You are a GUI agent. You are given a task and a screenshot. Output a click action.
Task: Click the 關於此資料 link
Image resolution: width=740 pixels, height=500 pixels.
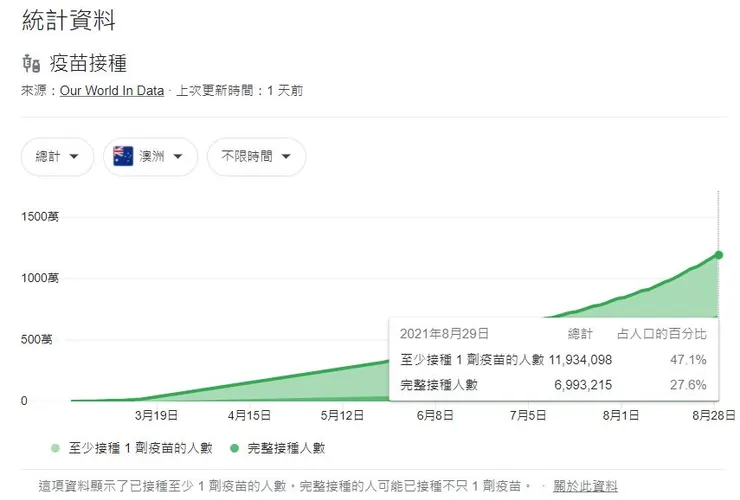coord(585,486)
